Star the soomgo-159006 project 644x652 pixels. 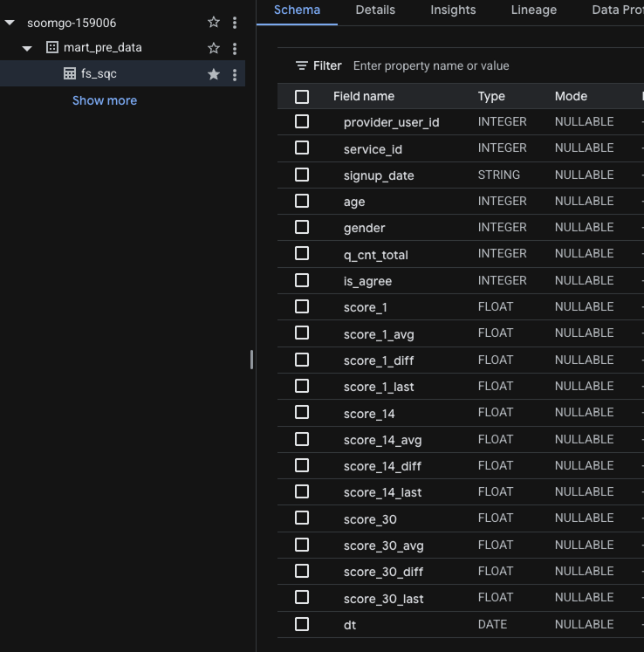[214, 23]
